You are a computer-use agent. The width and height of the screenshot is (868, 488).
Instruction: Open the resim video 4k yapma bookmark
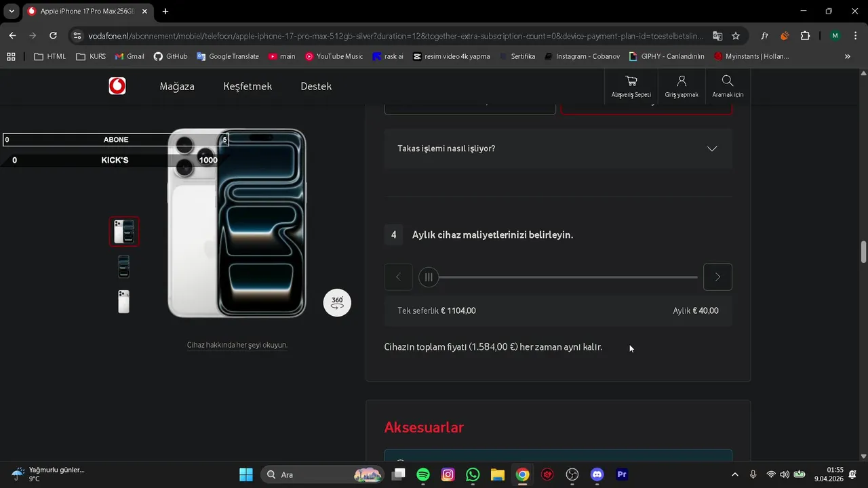[452, 56]
